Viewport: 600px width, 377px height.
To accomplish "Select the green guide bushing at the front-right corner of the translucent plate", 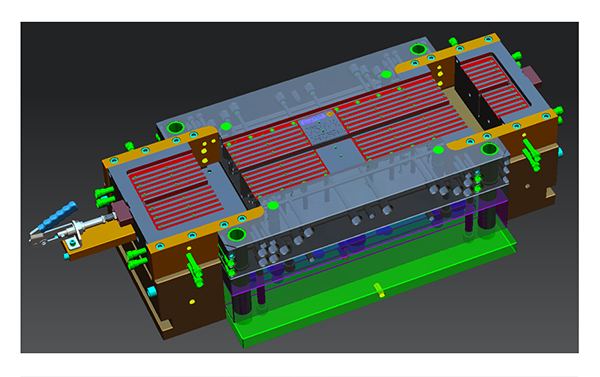I will [x=489, y=149].
